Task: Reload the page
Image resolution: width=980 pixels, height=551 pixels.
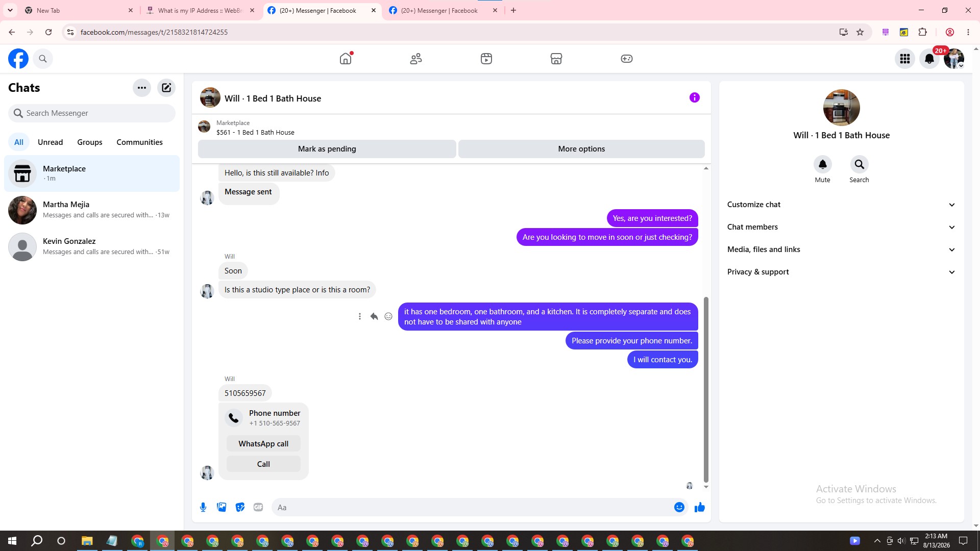Action: (48, 32)
